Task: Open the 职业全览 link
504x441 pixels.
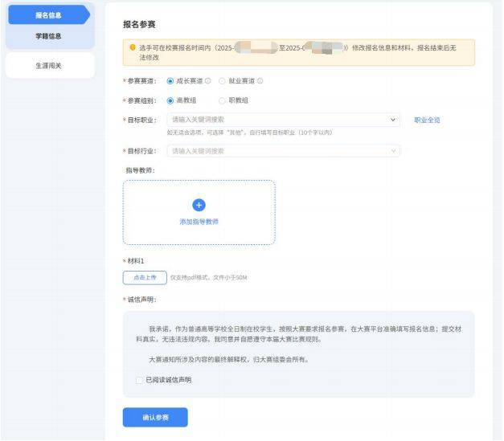Action: (x=427, y=120)
